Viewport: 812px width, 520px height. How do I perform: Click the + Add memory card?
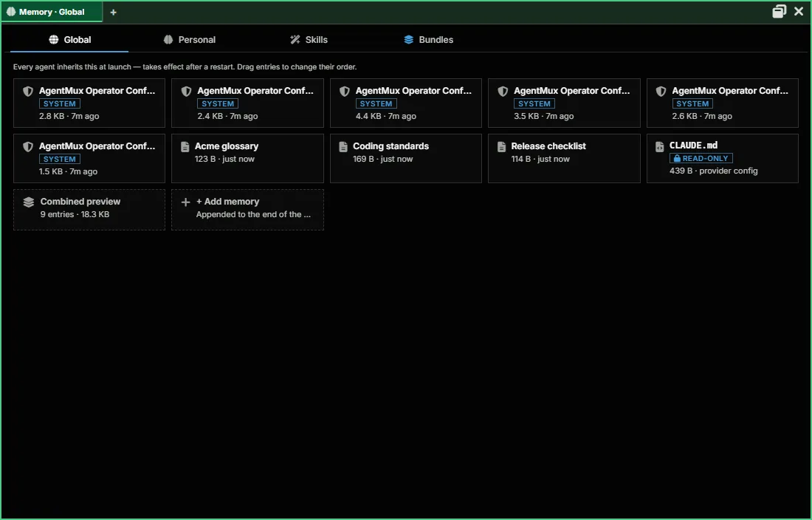[x=247, y=210]
